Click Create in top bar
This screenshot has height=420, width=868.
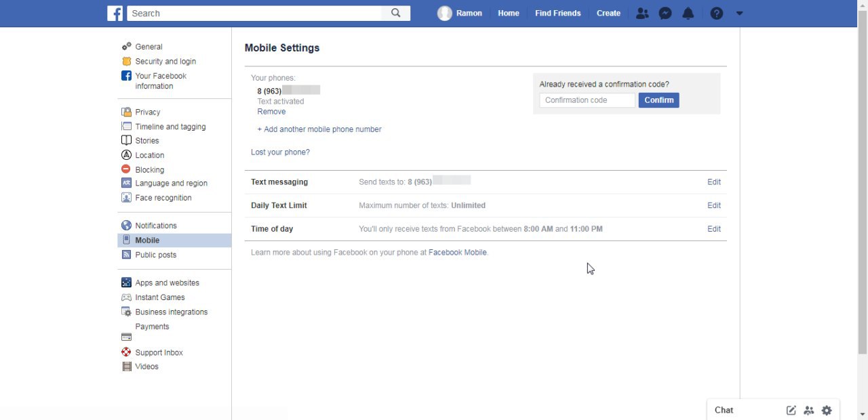pyautogui.click(x=608, y=14)
